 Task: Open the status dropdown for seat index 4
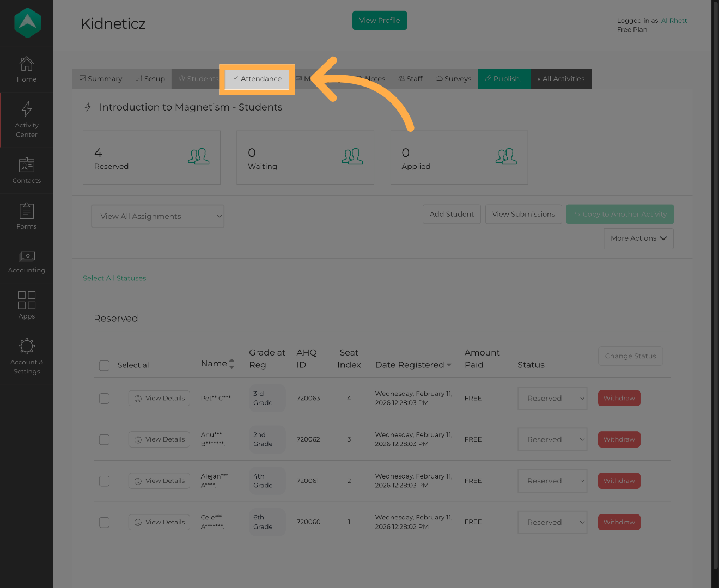[x=552, y=398]
